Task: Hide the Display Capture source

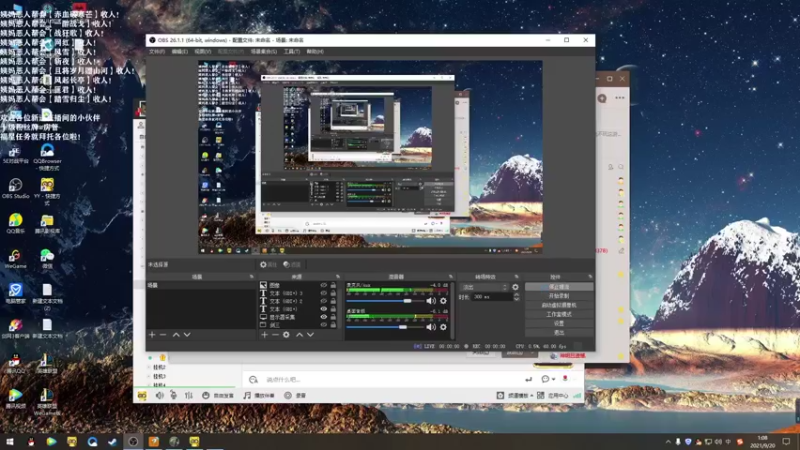Action: tap(323, 317)
